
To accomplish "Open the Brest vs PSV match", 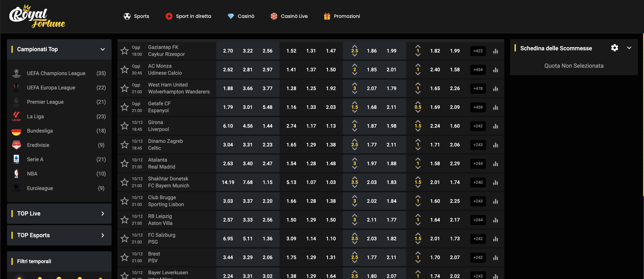I will (154, 257).
